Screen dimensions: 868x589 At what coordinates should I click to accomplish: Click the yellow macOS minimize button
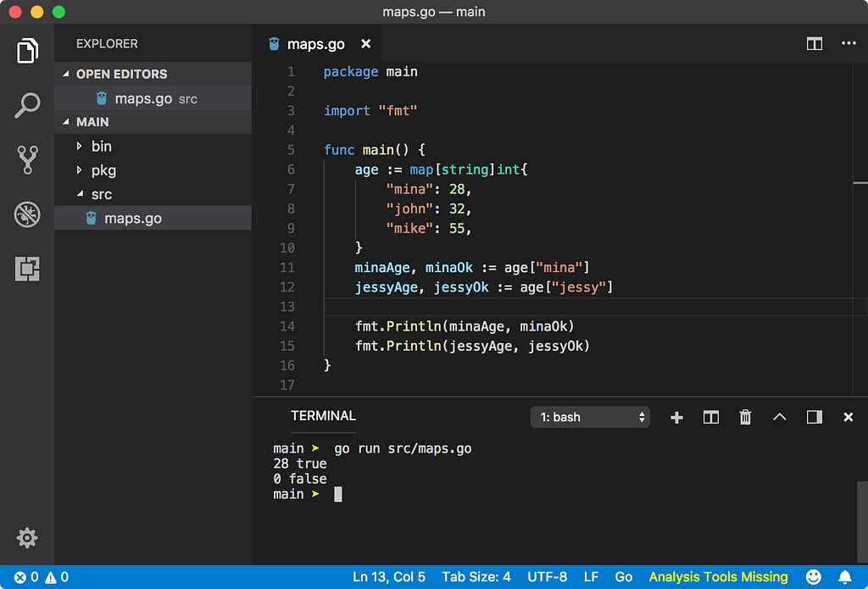(36, 12)
